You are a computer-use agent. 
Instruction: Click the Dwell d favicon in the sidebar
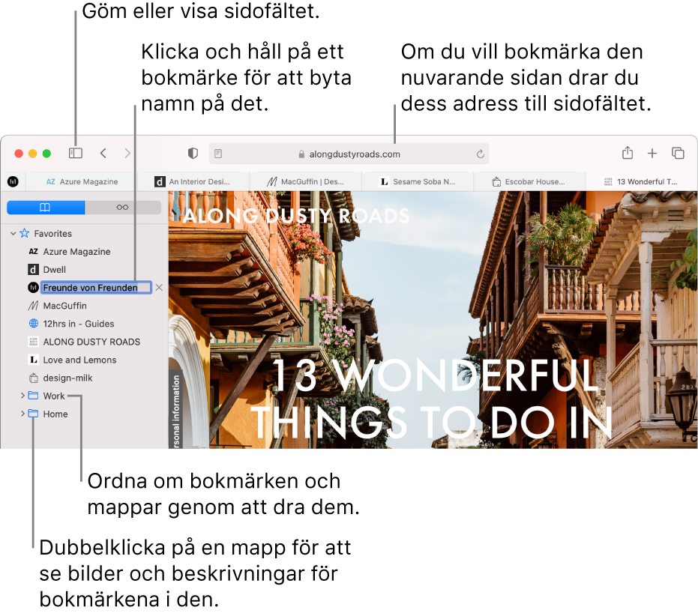click(34, 270)
